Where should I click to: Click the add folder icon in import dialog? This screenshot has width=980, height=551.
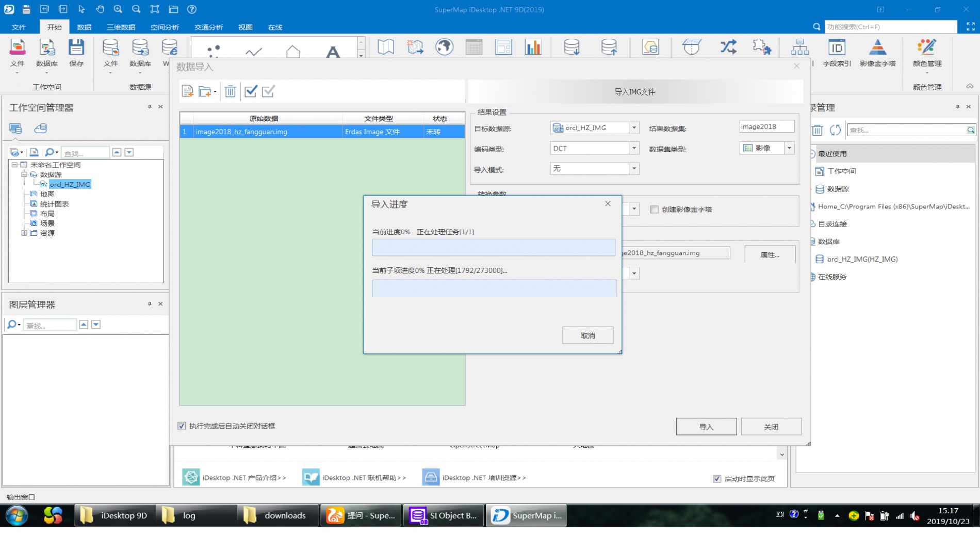[205, 91]
